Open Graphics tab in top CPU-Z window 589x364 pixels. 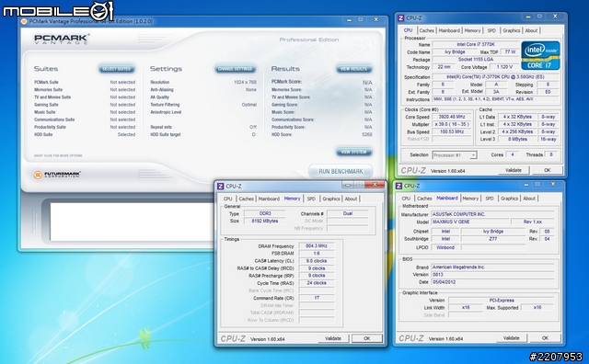pyautogui.click(x=512, y=30)
